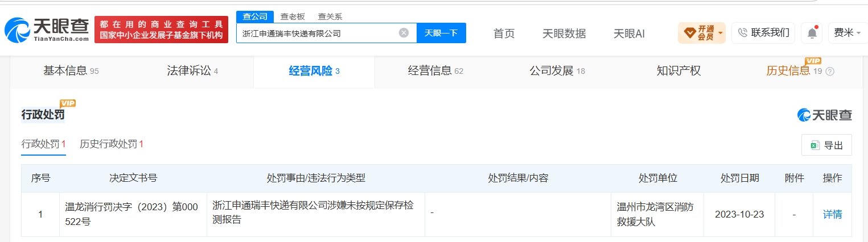Switch to the 历史信息 VIP tab
Screen dimensions: 868x242
point(794,71)
